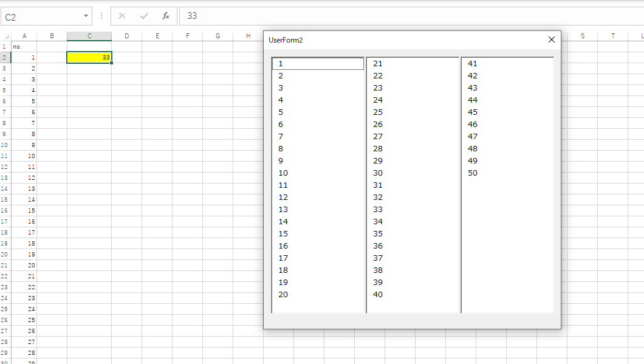Select item 50 in third listbox
The height and width of the screenshot is (364, 644).
(x=508, y=173)
